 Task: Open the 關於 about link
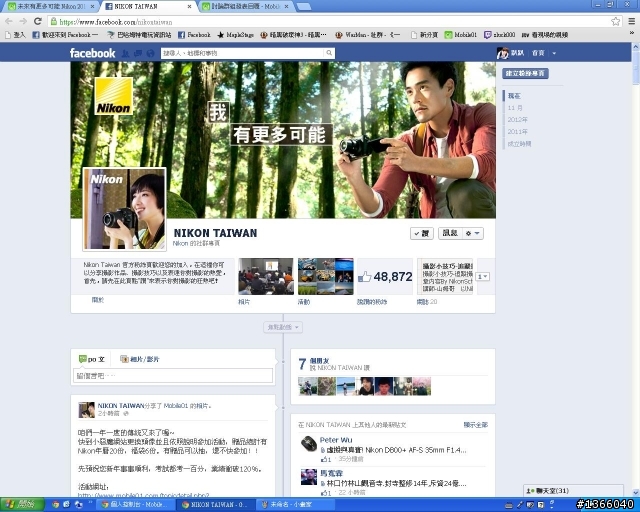(x=98, y=300)
